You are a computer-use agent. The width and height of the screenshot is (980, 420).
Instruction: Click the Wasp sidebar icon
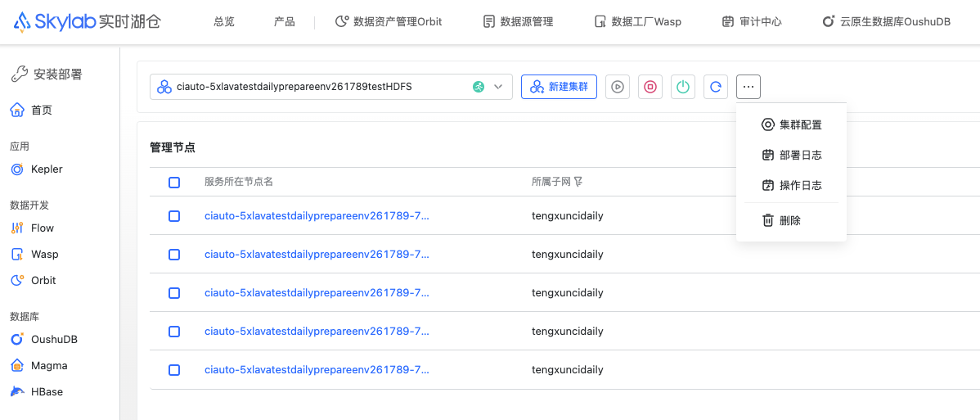coord(17,254)
